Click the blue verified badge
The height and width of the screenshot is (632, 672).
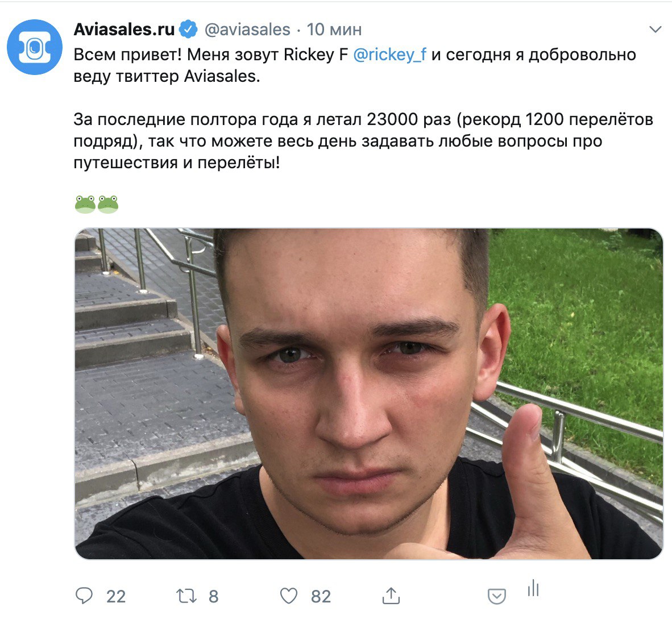point(188,29)
